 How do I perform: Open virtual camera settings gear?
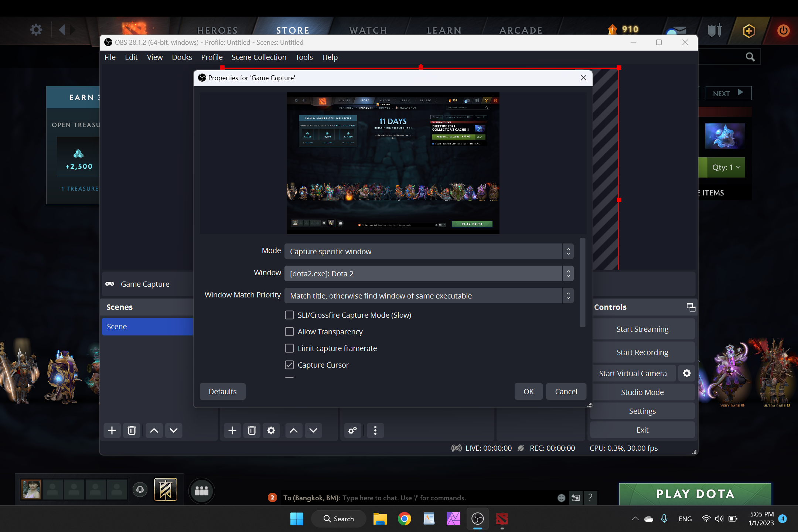coord(687,373)
